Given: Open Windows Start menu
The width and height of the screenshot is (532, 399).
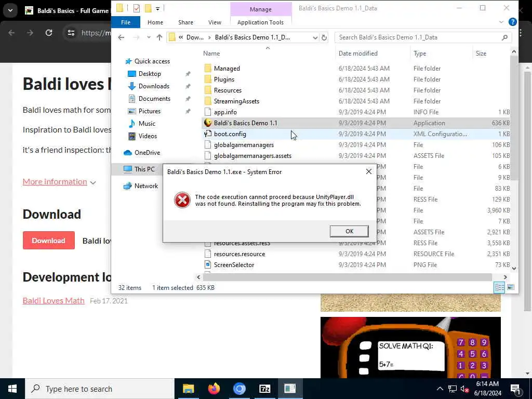Looking at the screenshot, I should point(12,389).
